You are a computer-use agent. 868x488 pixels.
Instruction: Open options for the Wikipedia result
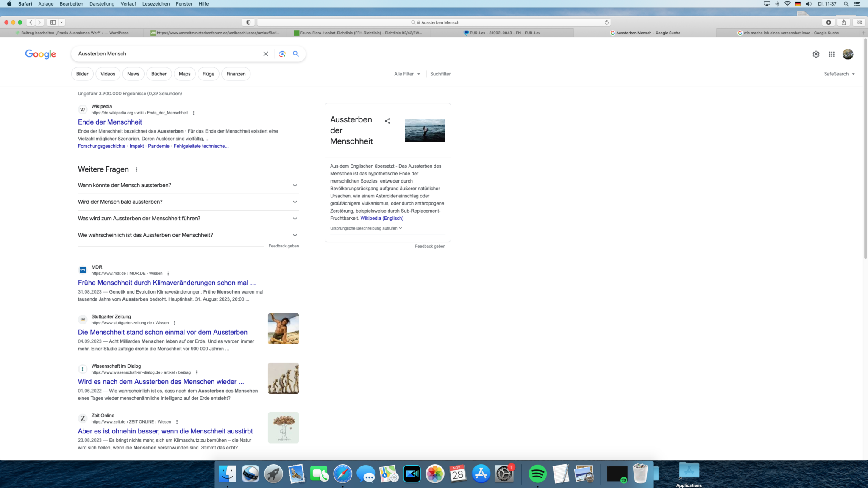pos(194,113)
